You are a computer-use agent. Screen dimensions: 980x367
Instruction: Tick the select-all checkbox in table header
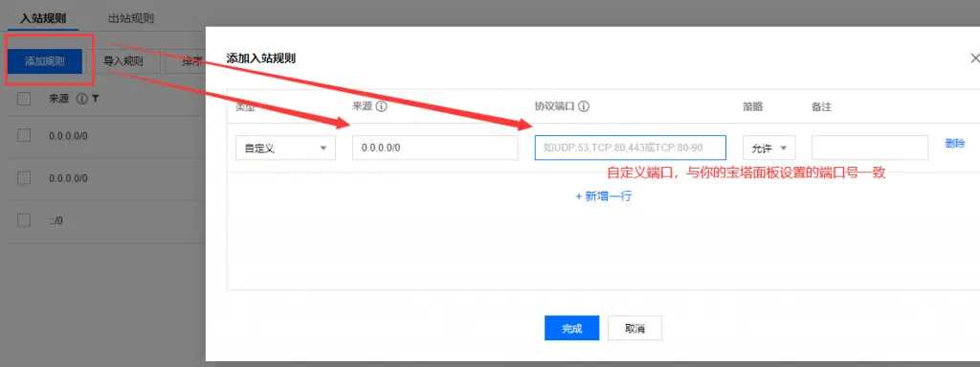click(24, 99)
